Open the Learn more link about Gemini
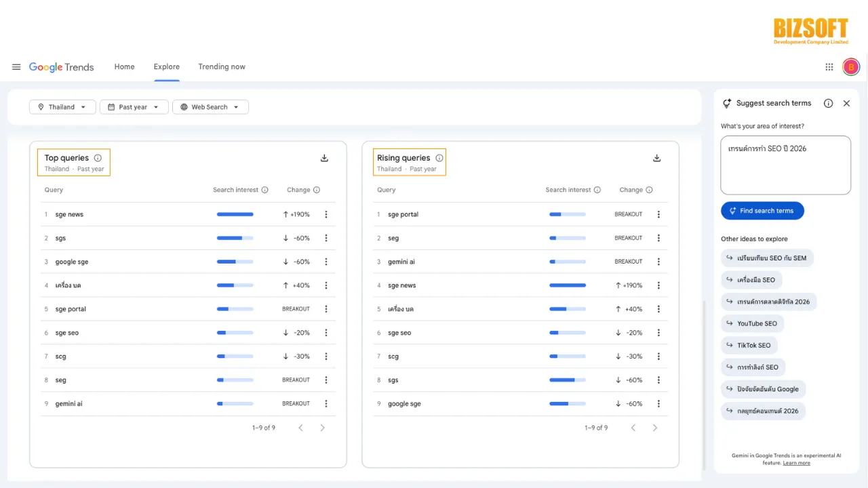The height and width of the screenshot is (488, 868). [x=796, y=462]
